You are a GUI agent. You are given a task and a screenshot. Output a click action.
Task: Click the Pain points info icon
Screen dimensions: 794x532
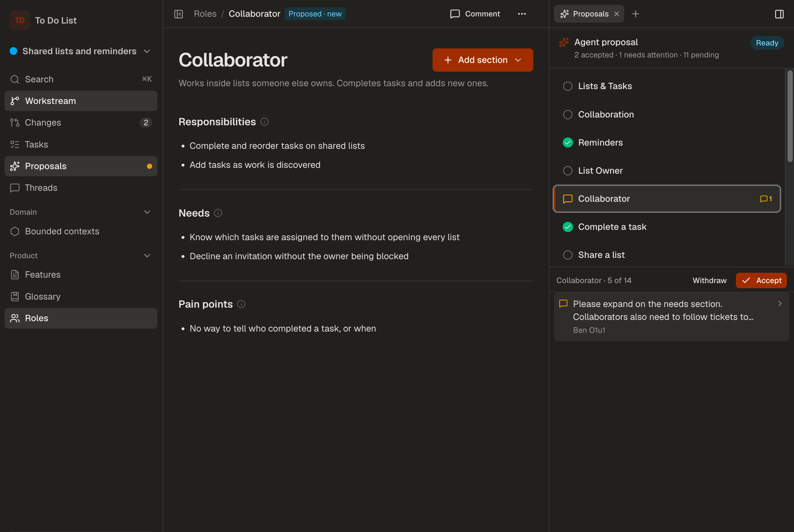coord(241,304)
